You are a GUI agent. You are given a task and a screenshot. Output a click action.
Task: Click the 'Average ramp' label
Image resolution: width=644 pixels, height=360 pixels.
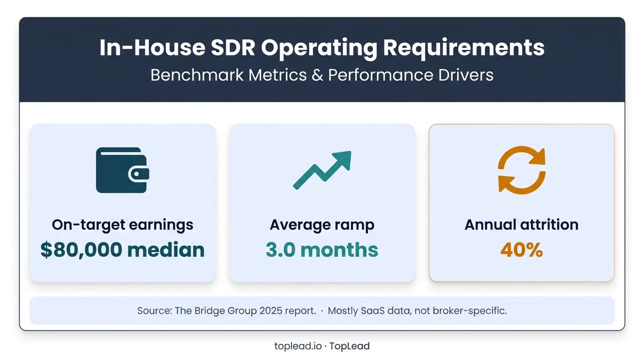(x=322, y=225)
